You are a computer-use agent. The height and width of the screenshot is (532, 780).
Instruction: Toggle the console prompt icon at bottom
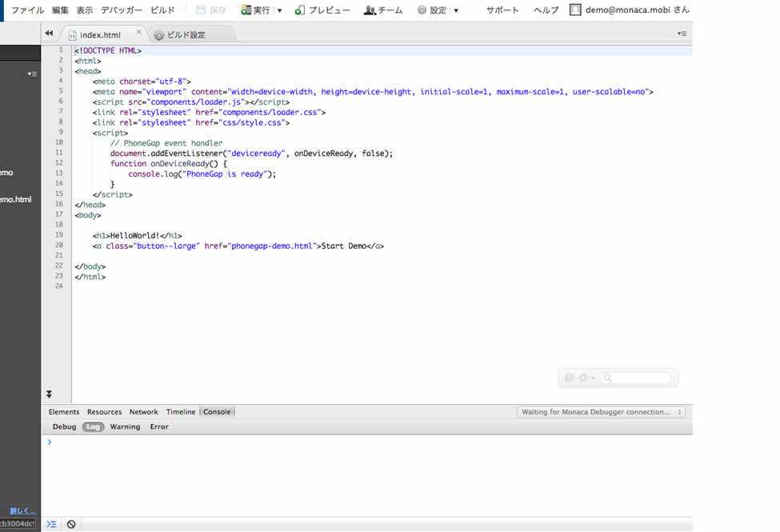click(51, 524)
